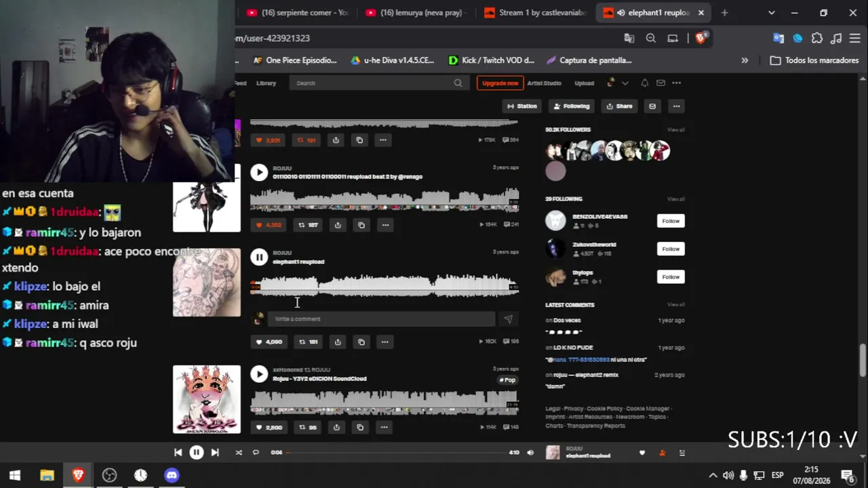Share the Y3Y2 eDICION SoundCloud track
Viewport: 868px width, 488px height.
[x=336, y=427]
